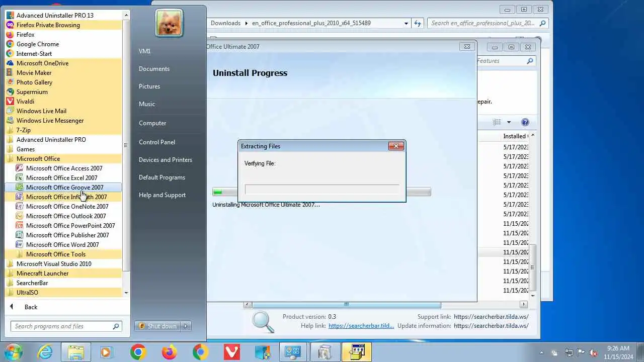Open Microsoft OneDrive entry
644x362 pixels.
63,63
